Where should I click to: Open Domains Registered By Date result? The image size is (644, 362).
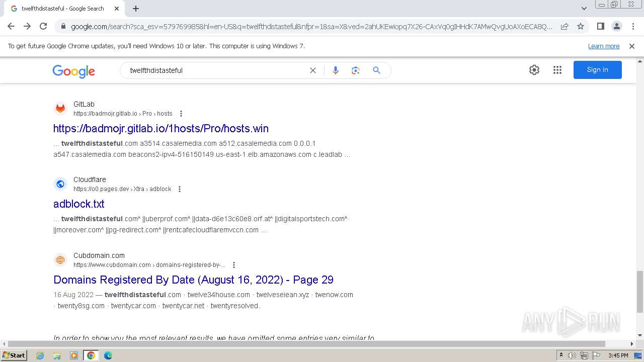click(193, 280)
